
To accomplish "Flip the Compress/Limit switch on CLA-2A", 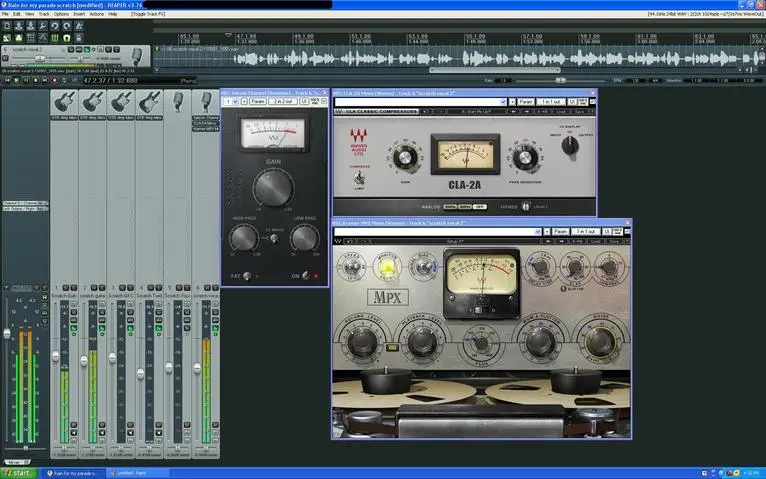I will pos(360,178).
